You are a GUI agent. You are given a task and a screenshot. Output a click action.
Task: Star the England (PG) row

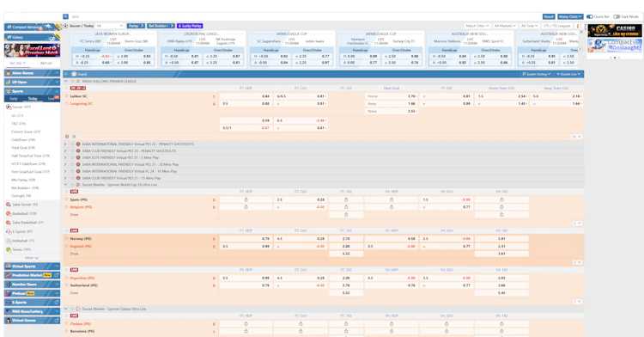66,246
